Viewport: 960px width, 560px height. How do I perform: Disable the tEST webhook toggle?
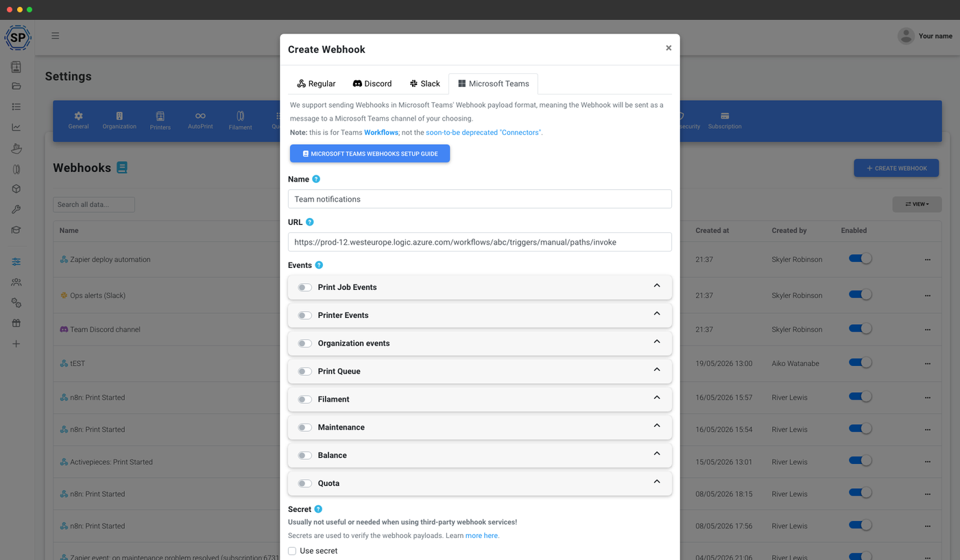pos(860,362)
